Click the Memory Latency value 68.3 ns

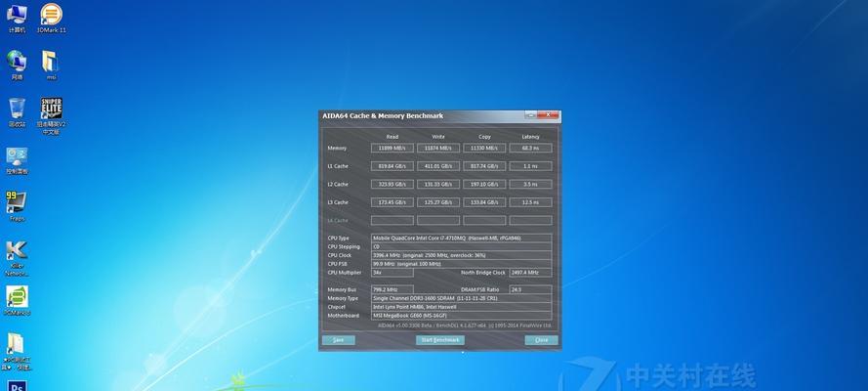pyautogui.click(x=530, y=148)
